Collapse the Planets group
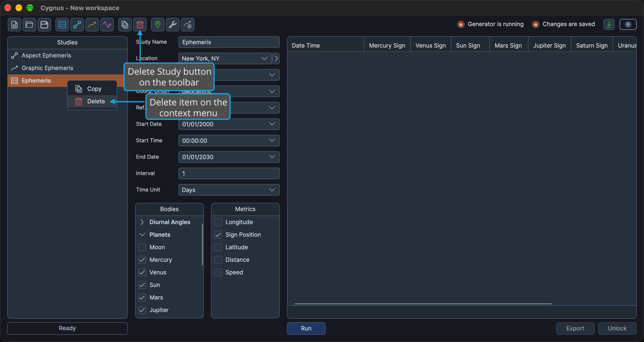The width and height of the screenshot is (644, 342). (x=142, y=235)
